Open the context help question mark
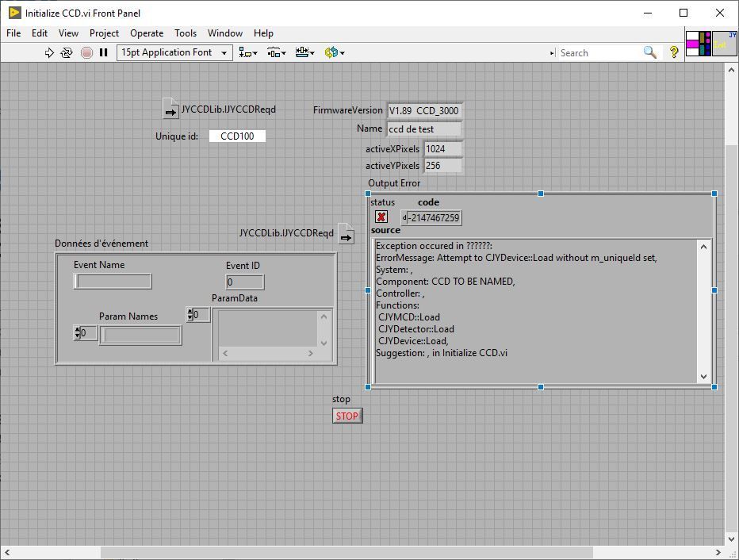The width and height of the screenshot is (739, 560). pyautogui.click(x=674, y=52)
